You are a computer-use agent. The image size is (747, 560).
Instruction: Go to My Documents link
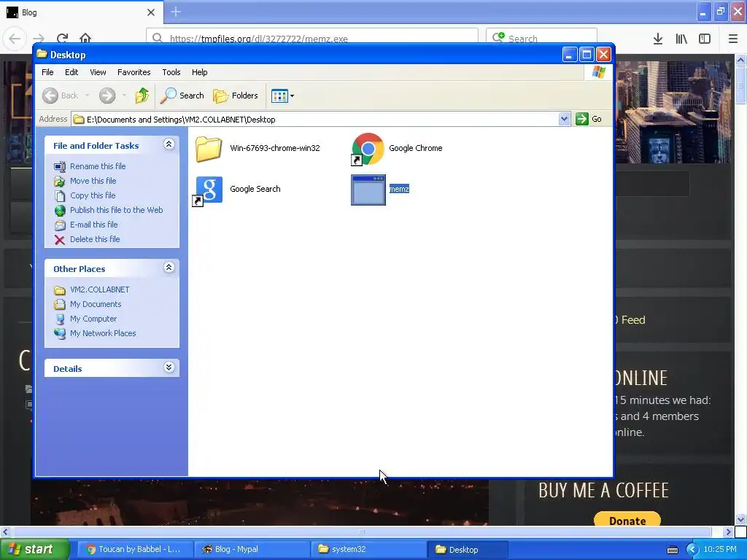click(x=96, y=304)
